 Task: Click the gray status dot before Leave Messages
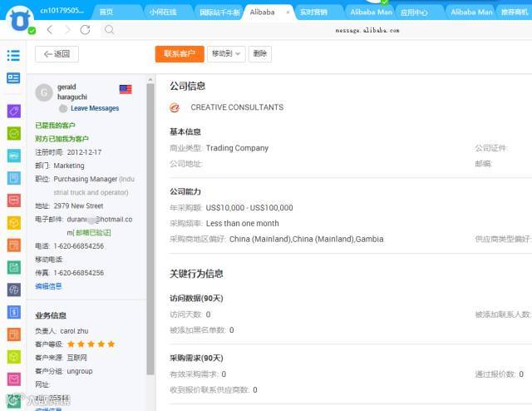[63, 109]
